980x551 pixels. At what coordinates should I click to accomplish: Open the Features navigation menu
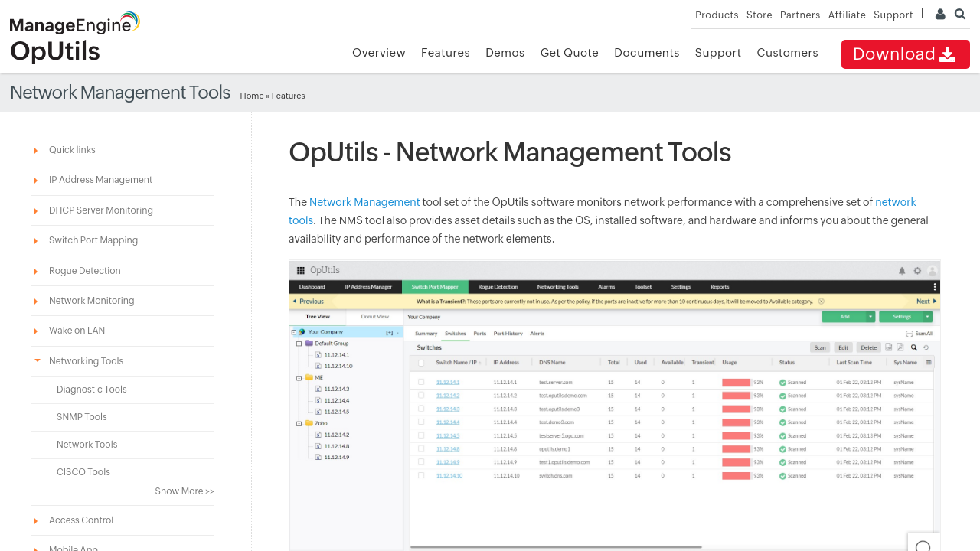[445, 53]
